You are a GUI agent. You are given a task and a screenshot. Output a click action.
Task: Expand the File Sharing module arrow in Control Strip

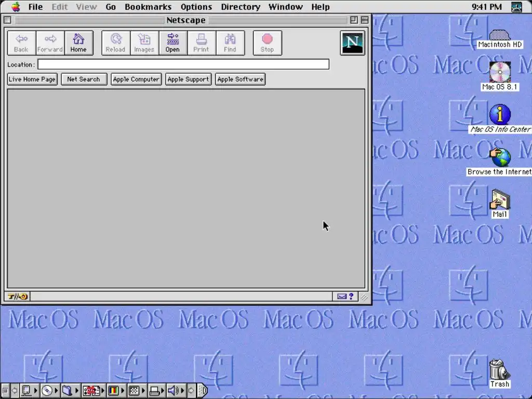tap(77, 391)
